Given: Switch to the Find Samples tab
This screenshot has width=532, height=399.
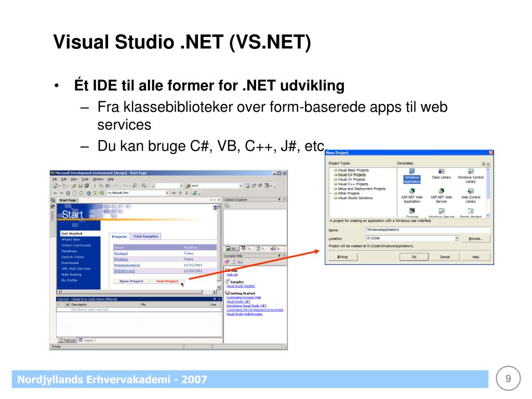Looking at the screenshot, I should pos(145,236).
